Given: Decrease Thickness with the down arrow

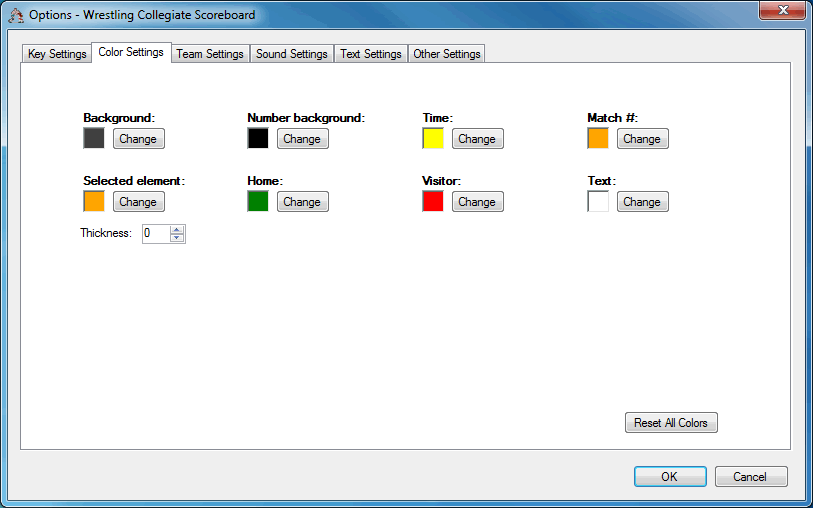Looking at the screenshot, I should pyautogui.click(x=177, y=237).
